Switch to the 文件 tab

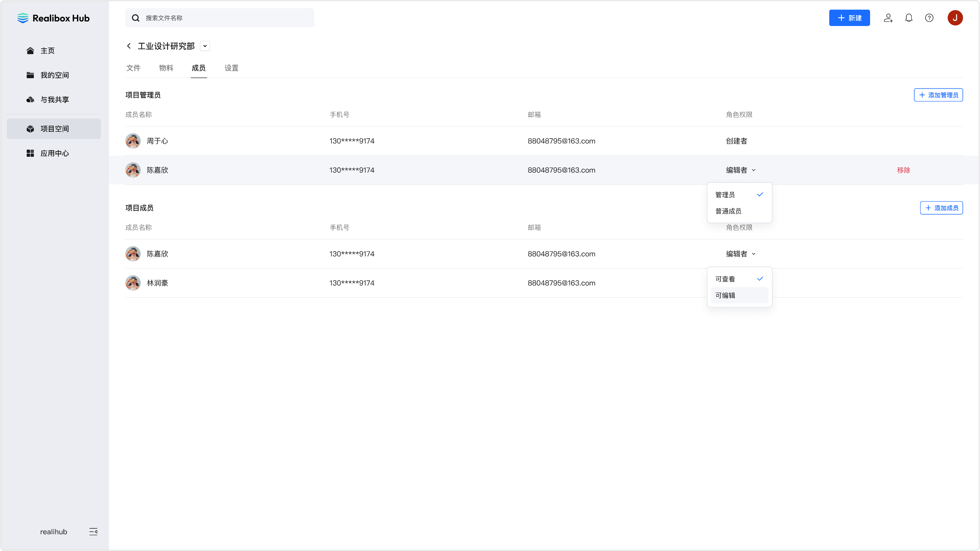click(133, 68)
